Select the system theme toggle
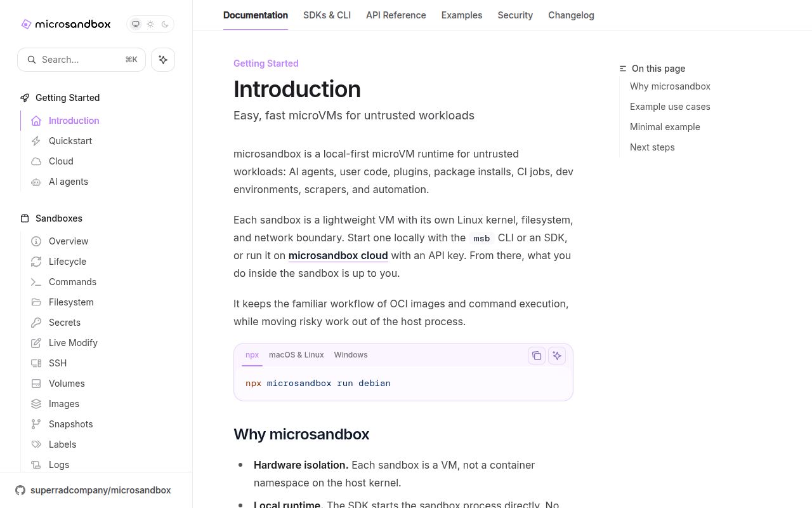 tap(136, 24)
